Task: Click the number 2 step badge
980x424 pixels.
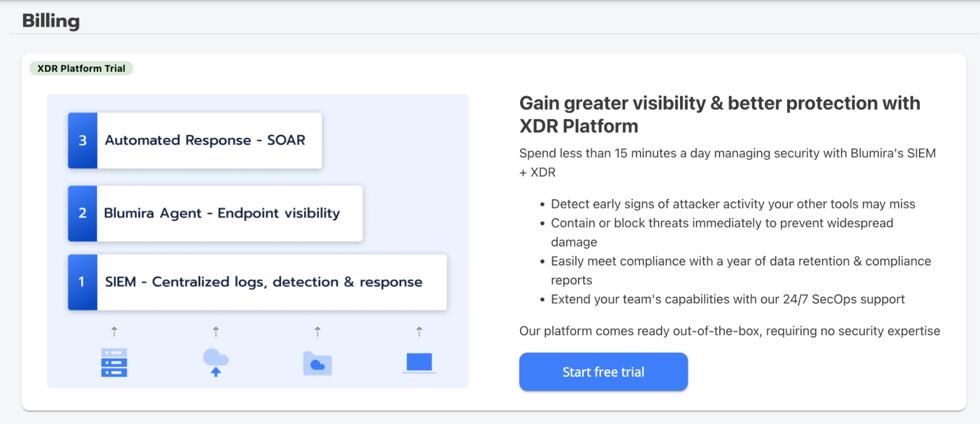Action: click(x=83, y=213)
